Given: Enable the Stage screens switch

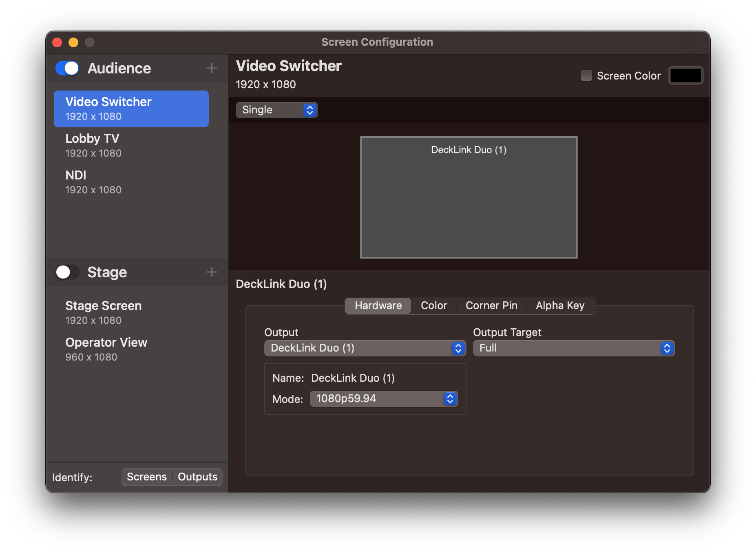Looking at the screenshot, I should (x=67, y=272).
